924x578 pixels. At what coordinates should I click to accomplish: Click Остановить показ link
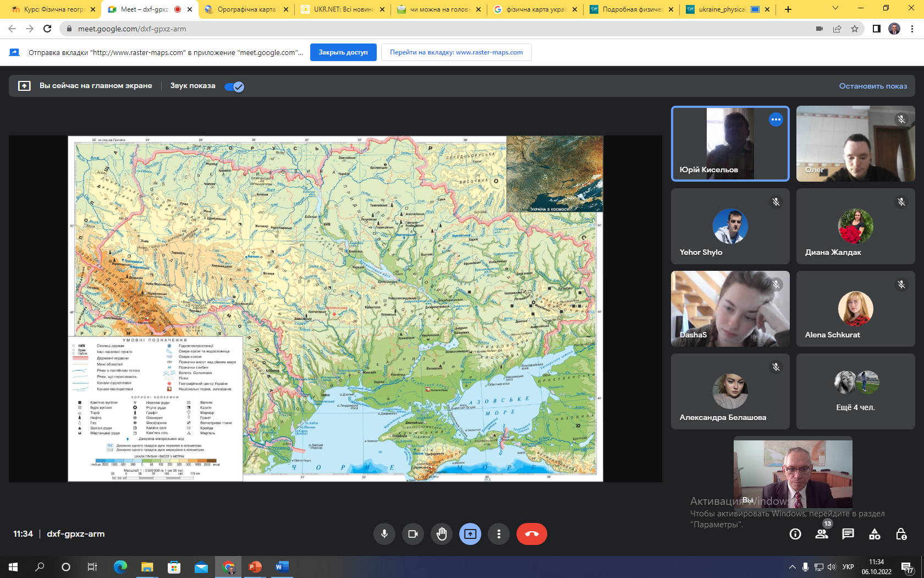tap(873, 86)
